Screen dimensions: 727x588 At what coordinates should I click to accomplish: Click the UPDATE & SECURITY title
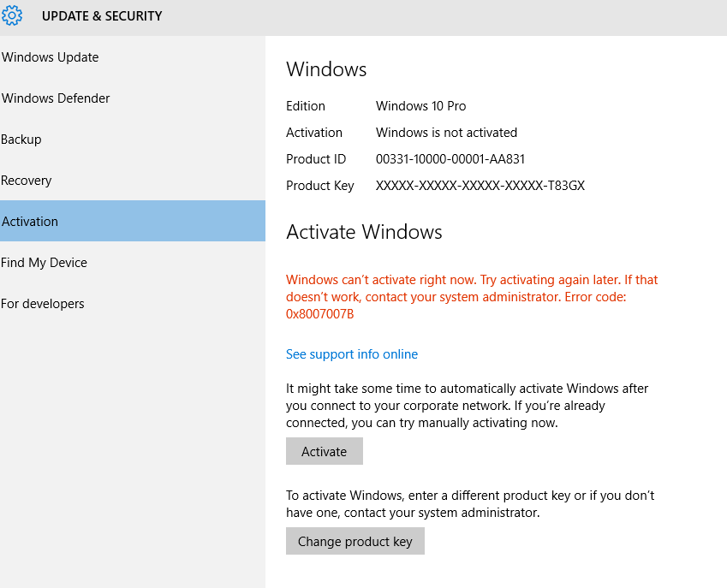tap(102, 16)
